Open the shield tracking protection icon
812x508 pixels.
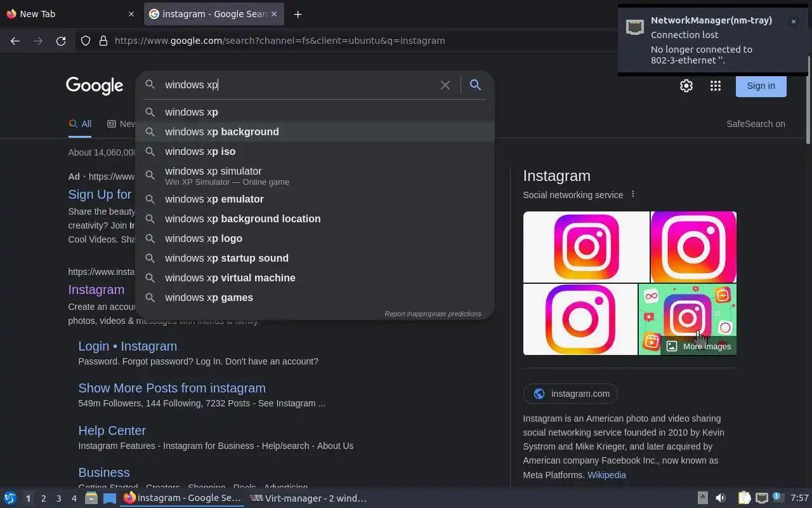[x=86, y=41]
